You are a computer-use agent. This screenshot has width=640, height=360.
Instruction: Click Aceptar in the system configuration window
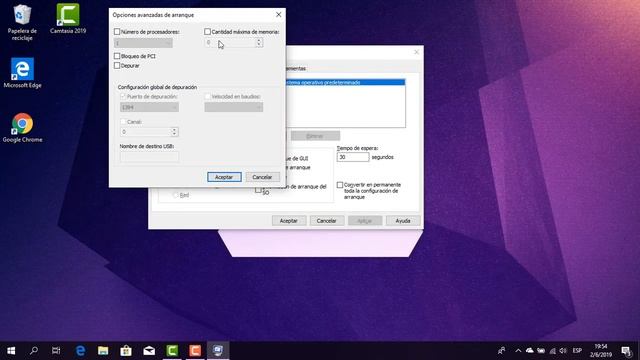pyautogui.click(x=289, y=221)
